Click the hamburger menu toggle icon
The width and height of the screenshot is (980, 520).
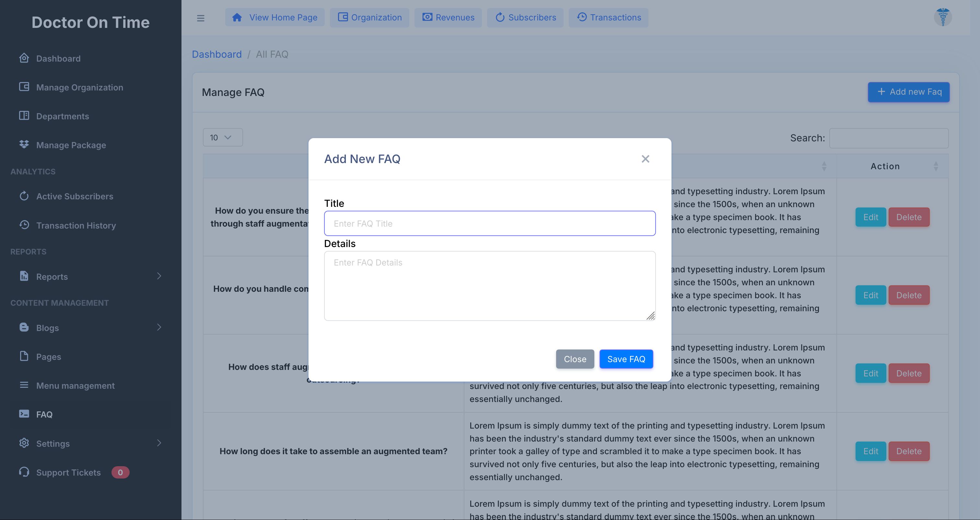[x=201, y=18]
